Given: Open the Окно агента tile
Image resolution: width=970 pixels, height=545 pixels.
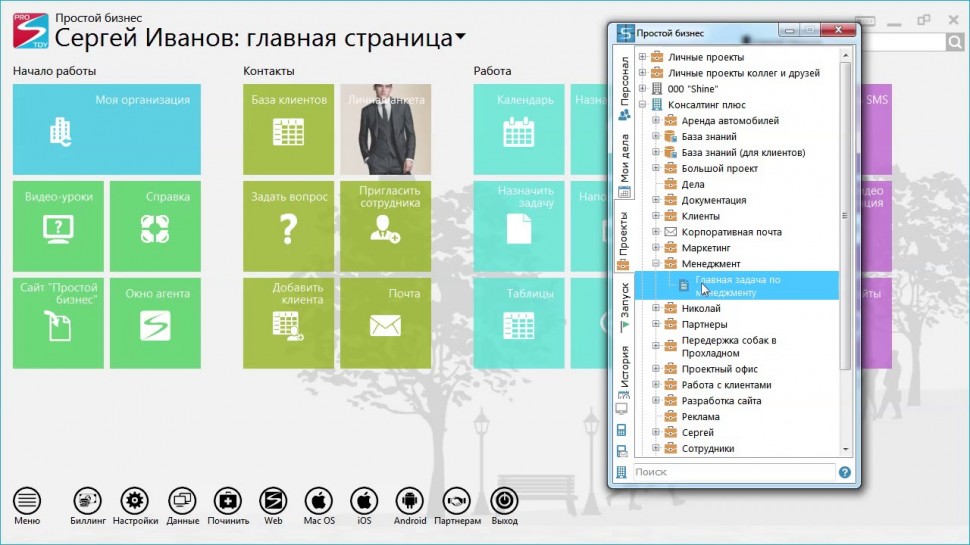Looking at the screenshot, I should [155, 323].
